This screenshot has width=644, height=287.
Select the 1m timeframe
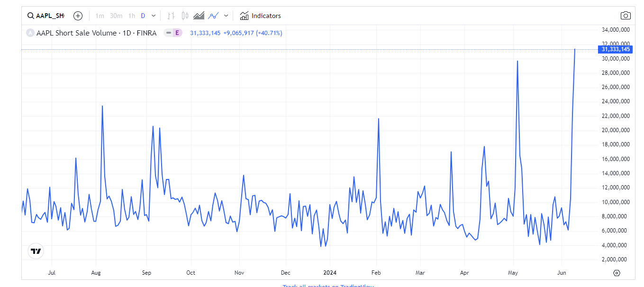click(x=100, y=16)
